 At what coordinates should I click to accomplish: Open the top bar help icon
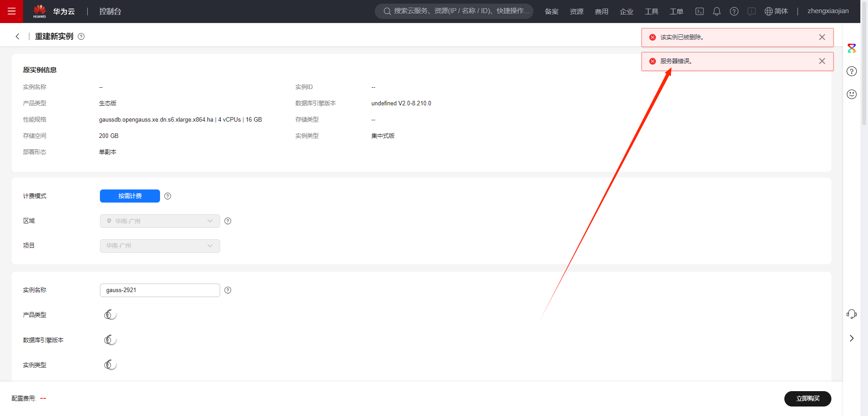(x=734, y=11)
